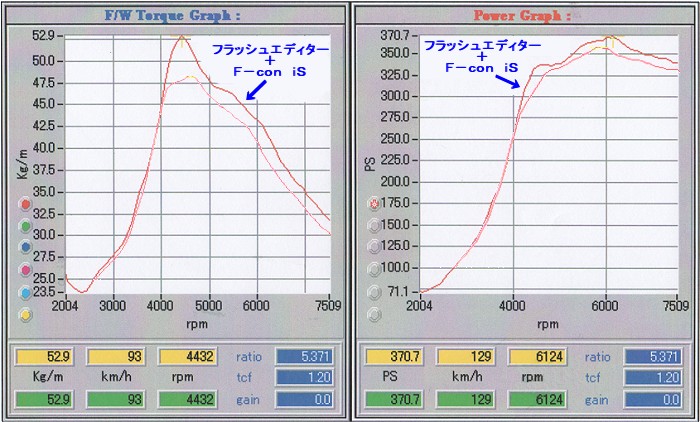Click the gain 0.0 field in Power panel
Viewport: 700px width, 422px height.
(x=654, y=399)
